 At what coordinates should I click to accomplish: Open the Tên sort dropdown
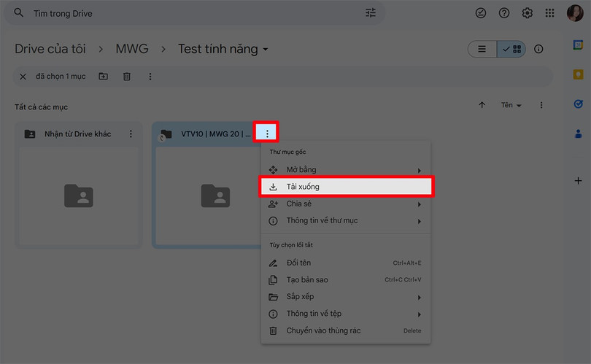pyautogui.click(x=511, y=106)
